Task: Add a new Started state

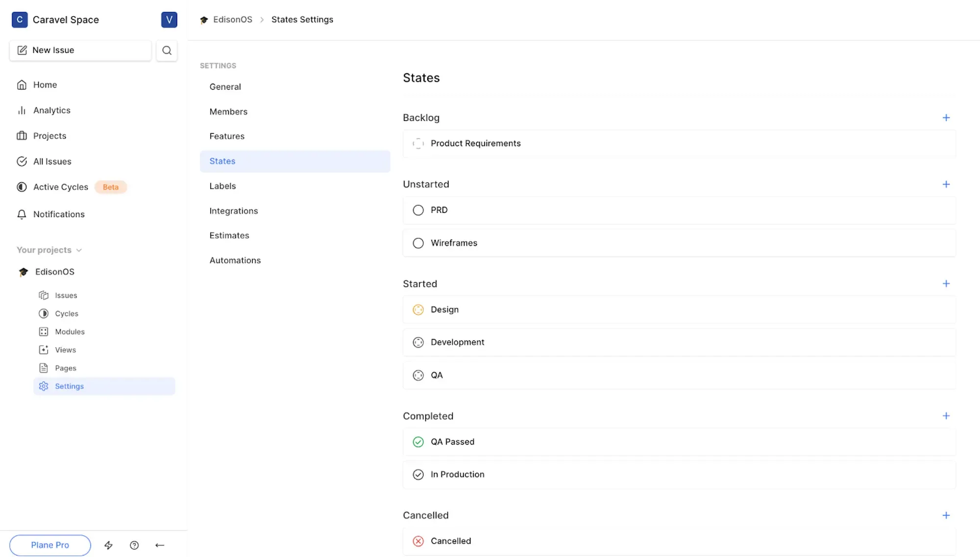Action: pos(946,284)
